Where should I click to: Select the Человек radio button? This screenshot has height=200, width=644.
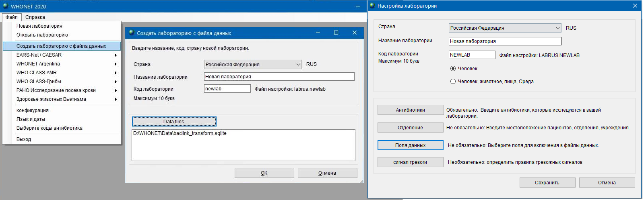click(x=453, y=69)
